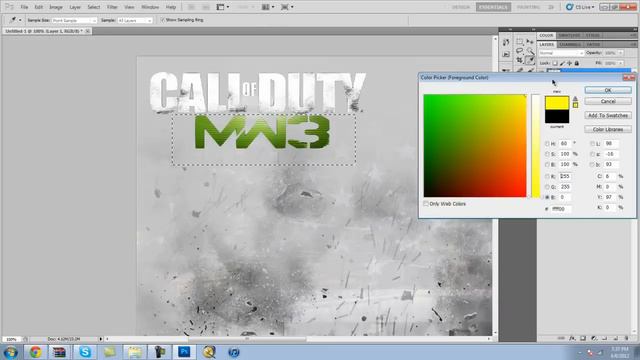Viewport: 640px width, 360px height.
Task: Open iTunes from the taskbar
Action: coord(234,352)
